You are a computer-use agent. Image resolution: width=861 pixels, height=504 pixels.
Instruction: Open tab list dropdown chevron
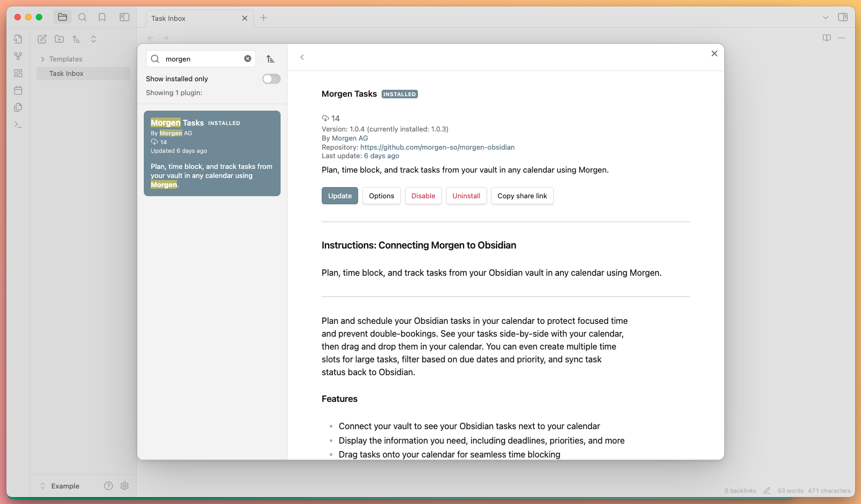826,18
